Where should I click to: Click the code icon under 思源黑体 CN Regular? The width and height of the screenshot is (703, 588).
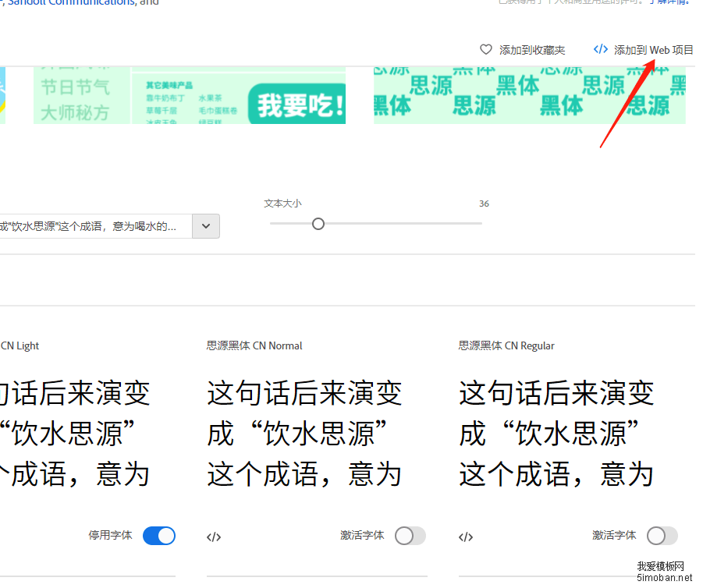(x=466, y=537)
